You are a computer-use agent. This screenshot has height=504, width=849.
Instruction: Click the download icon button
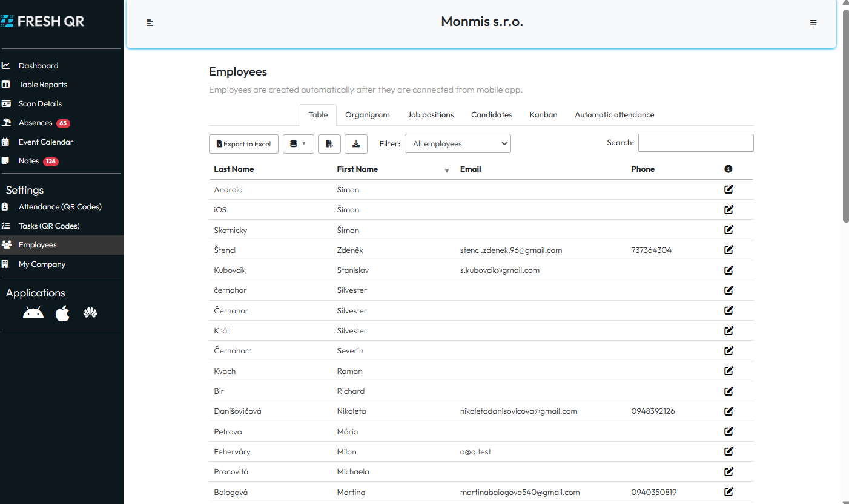[356, 144]
